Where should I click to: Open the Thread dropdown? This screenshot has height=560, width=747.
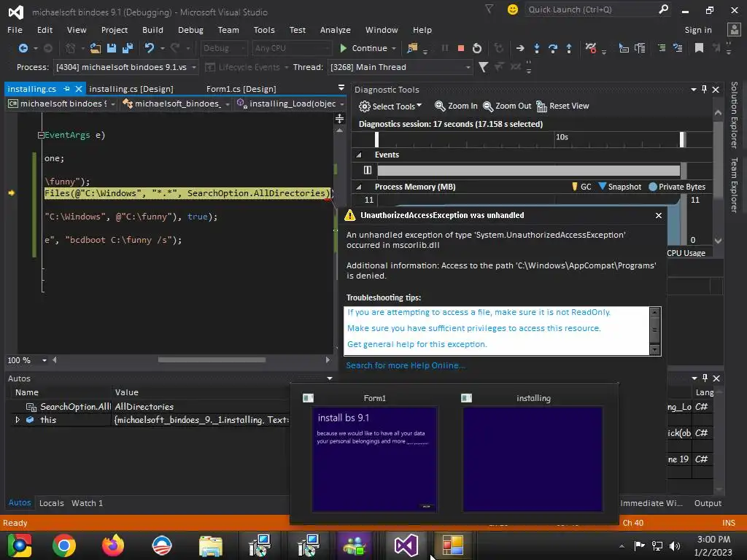coord(468,67)
